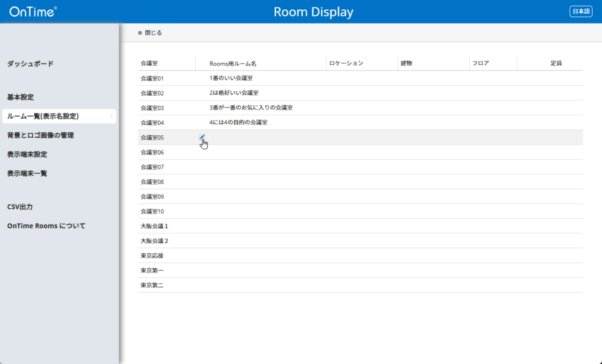Open ダッシュボード in the sidebar
Screen dimensions: 602x364
tap(30, 64)
